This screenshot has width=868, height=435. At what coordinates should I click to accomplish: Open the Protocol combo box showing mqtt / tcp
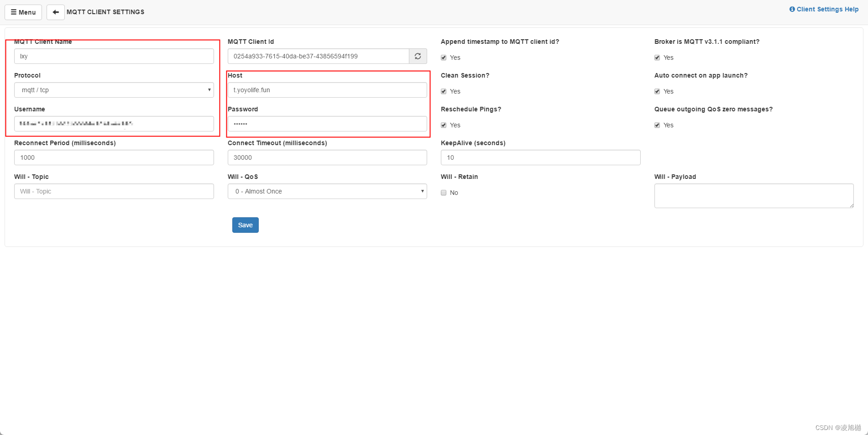pos(114,90)
